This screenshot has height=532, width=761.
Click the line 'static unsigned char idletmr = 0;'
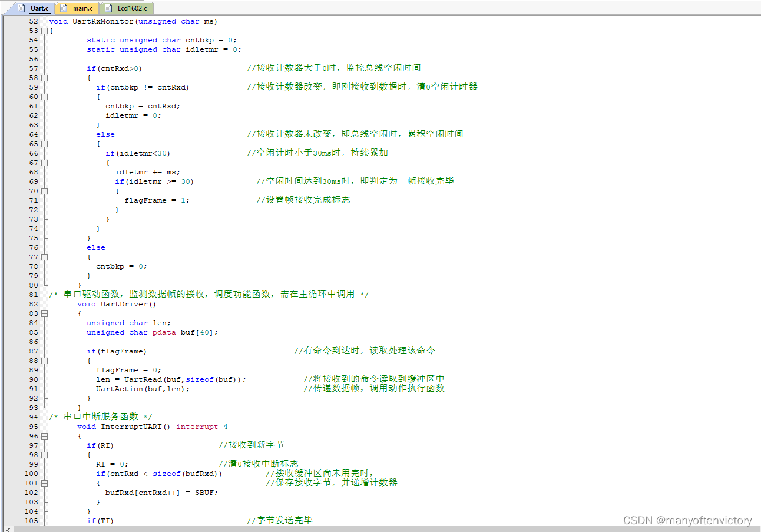(x=164, y=49)
